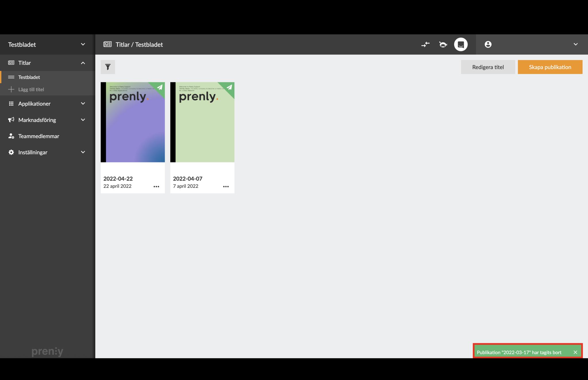Select Testbladet title in sidebar list
This screenshot has height=380, width=588.
point(29,77)
